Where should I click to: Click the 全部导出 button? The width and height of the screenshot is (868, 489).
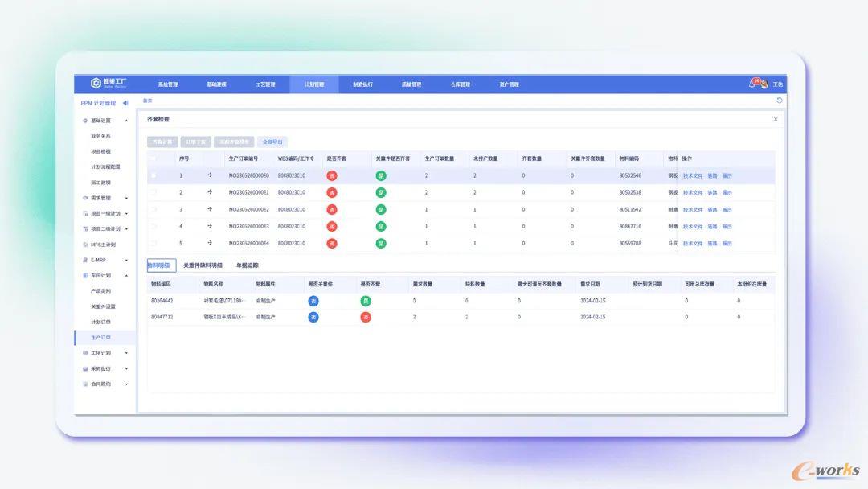tap(272, 142)
